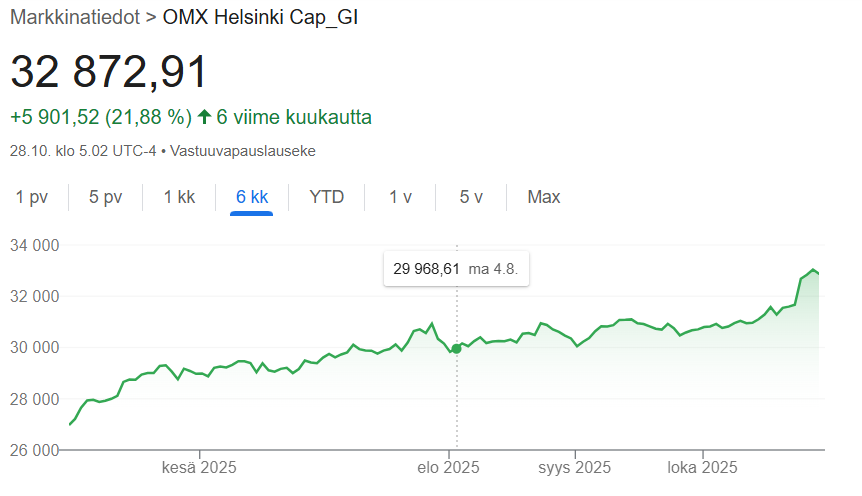Switch chart to YTD range

[327, 197]
